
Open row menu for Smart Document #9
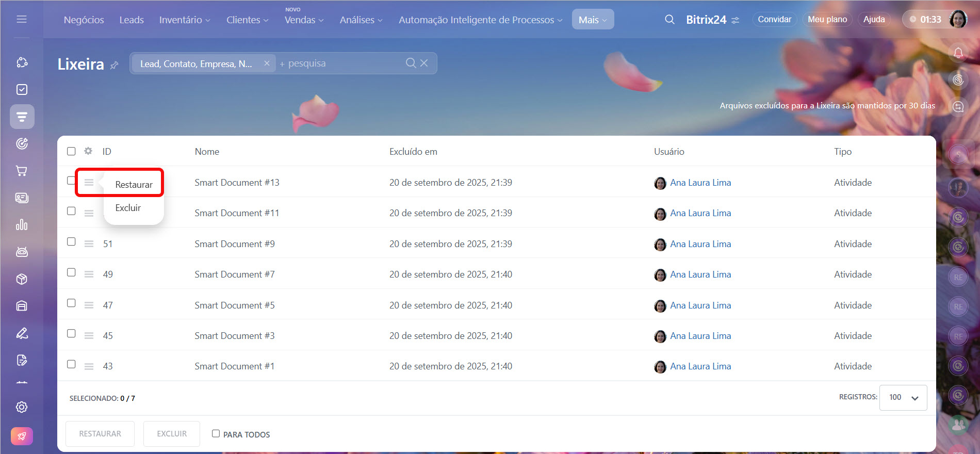[x=89, y=244]
